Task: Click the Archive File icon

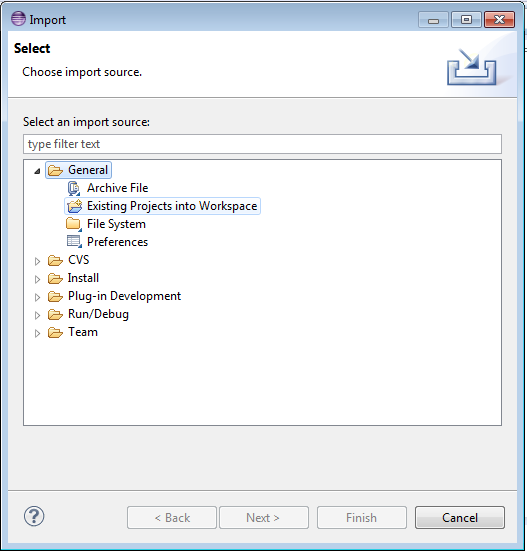Action: pyautogui.click(x=74, y=188)
